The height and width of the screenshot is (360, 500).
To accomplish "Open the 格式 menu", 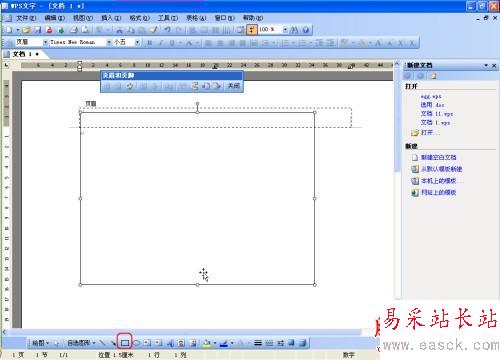I will 139,18.
